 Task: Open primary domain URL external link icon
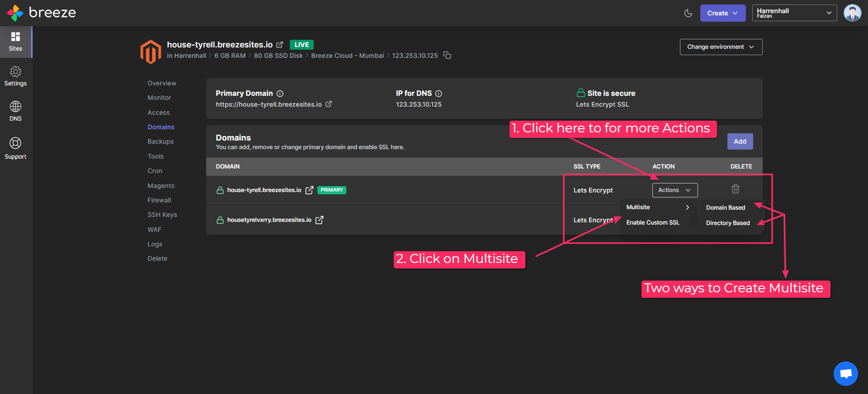(x=329, y=104)
